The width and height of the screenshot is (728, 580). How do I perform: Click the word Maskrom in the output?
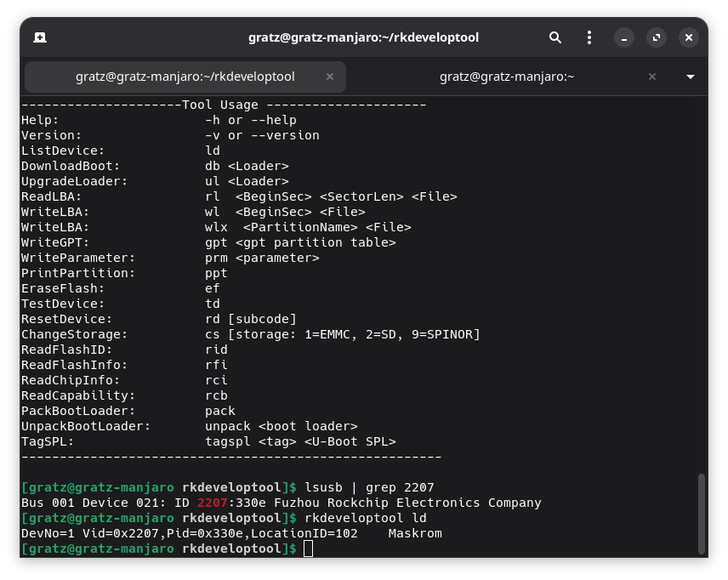coord(415,533)
